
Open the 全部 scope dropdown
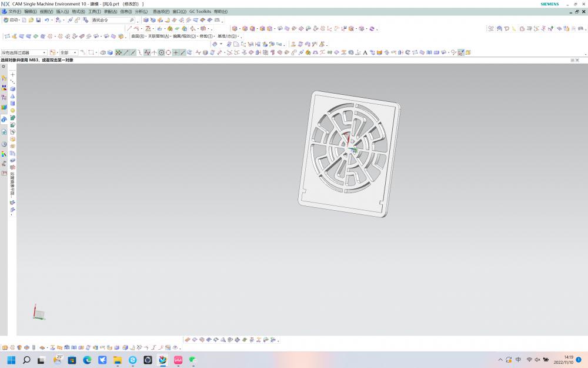pos(69,52)
